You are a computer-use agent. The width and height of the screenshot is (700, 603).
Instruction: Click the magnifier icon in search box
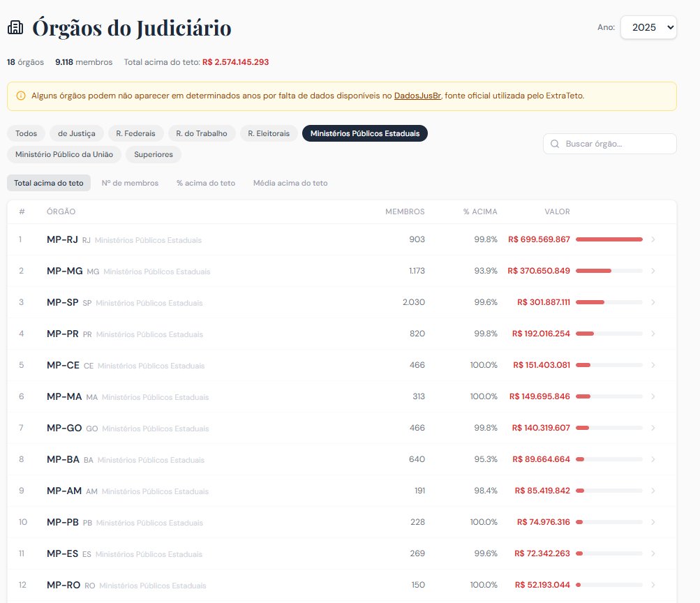coord(555,144)
